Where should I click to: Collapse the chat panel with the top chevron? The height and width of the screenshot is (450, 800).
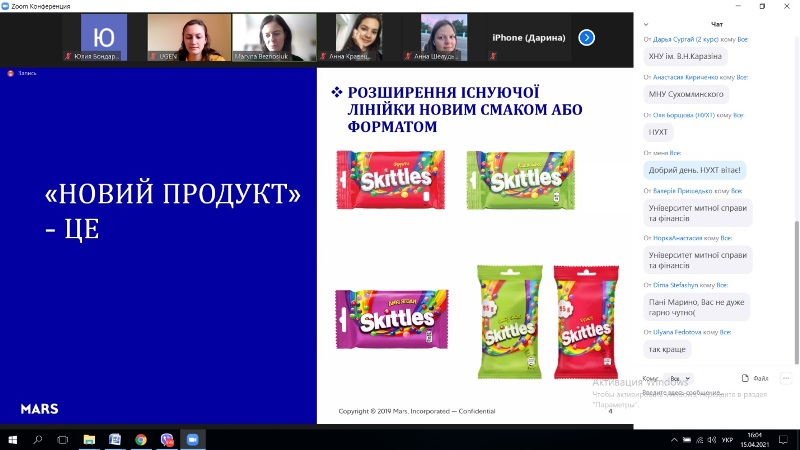pos(646,24)
